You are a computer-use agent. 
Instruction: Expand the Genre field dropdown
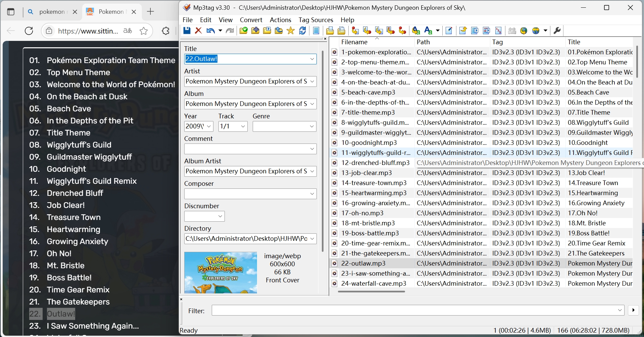(x=312, y=126)
